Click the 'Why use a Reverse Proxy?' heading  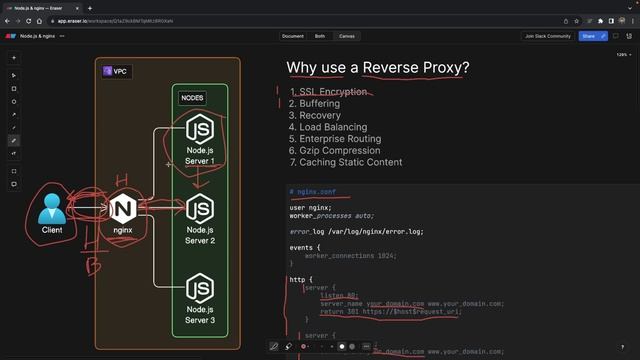tap(378, 67)
